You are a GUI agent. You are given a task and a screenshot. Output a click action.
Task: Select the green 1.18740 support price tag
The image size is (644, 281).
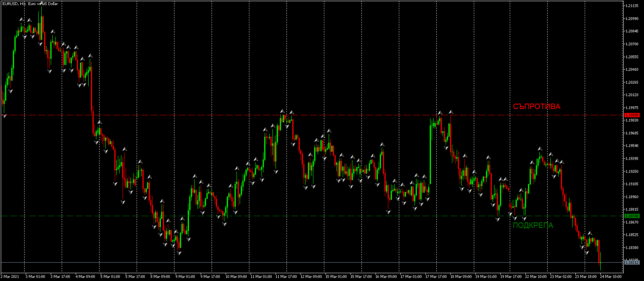click(x=632, y=216)
